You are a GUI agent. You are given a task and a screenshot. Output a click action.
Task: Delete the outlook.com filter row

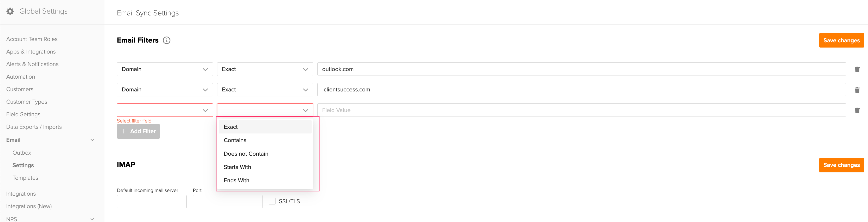[857, 69]
